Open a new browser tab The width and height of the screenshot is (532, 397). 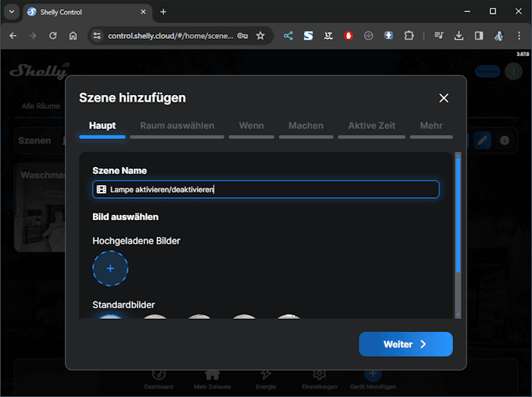(x=163, y=11)
